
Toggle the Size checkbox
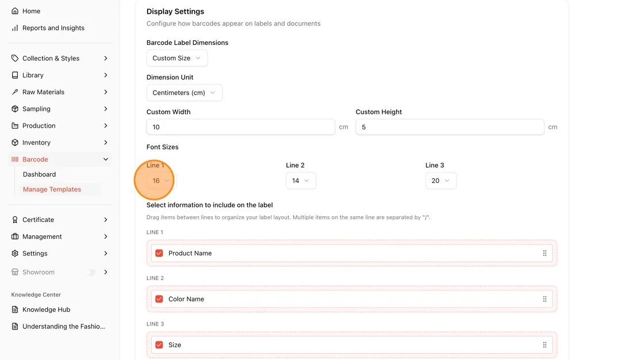159,345
